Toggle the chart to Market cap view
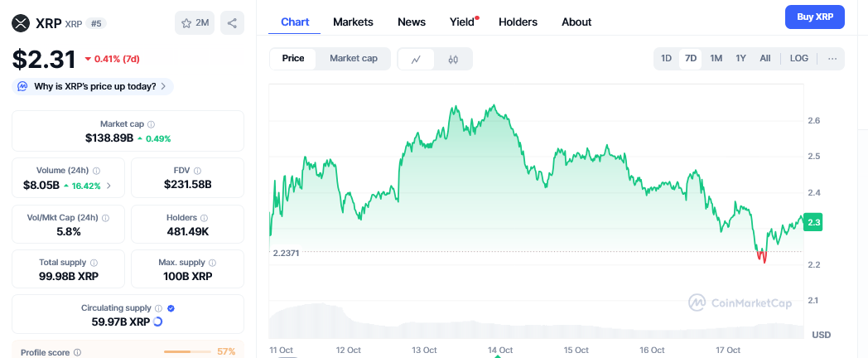The width and height of the screenshot is (868, 358). 353,58
